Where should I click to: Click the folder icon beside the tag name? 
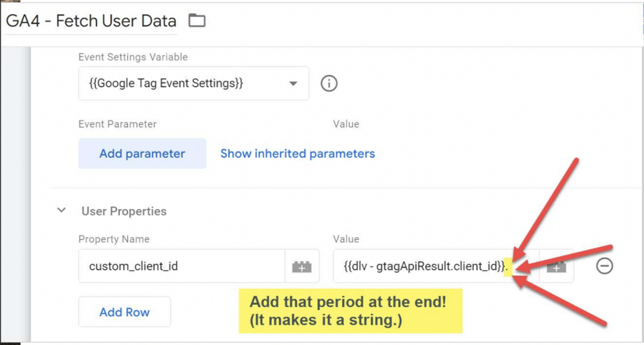point(196,21)
